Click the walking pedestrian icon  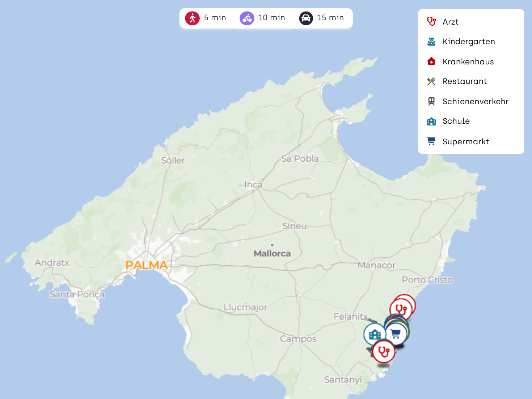point(192,18)
